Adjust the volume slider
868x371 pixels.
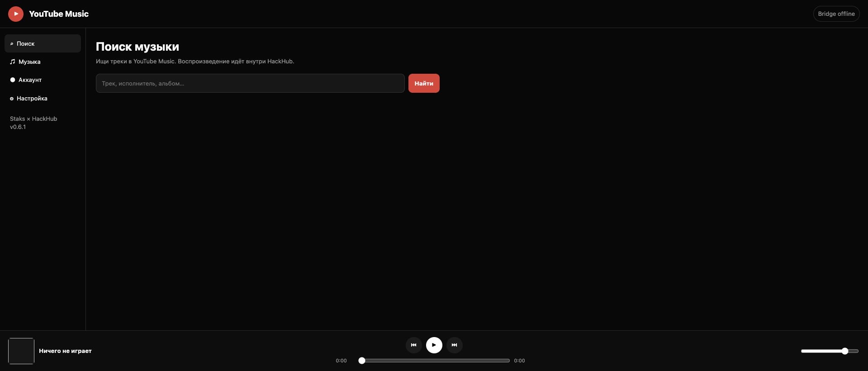coord(830,351)
